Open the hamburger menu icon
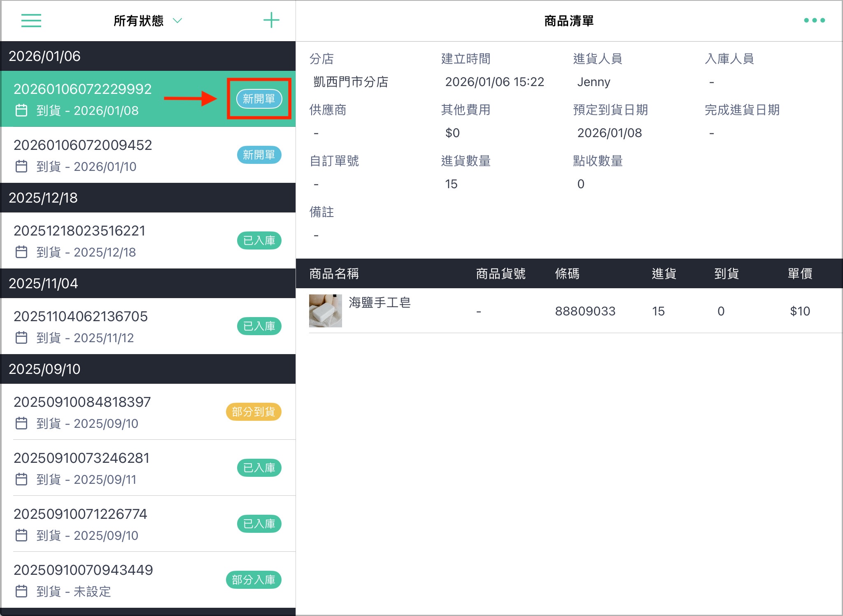This screenshot has height=616, width=843. point(31,20)
